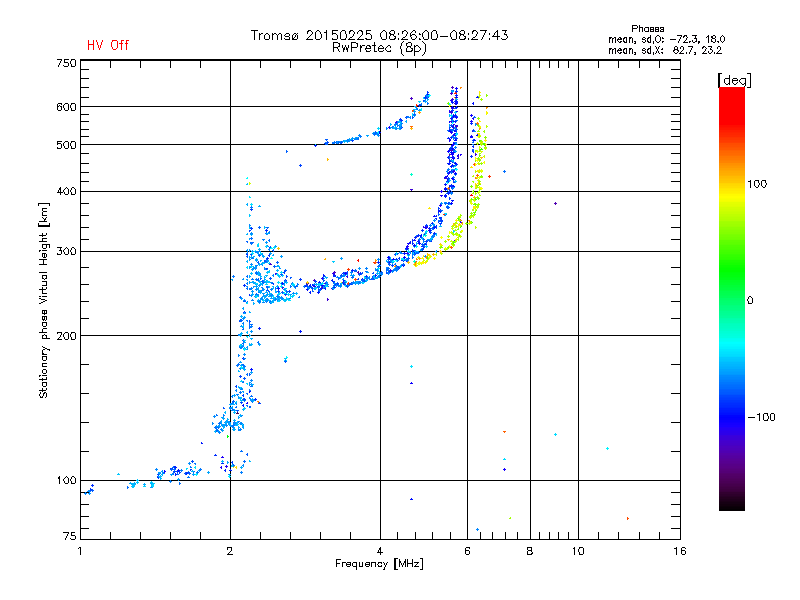
Task: Click y-axis tick label "750"
Action: (66, 63)
